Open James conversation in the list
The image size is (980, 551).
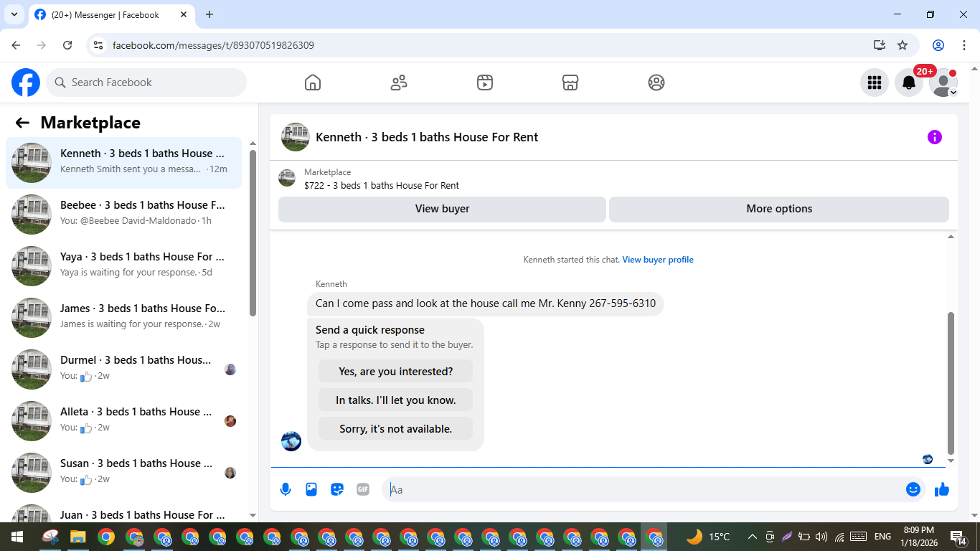pos(123,318)
